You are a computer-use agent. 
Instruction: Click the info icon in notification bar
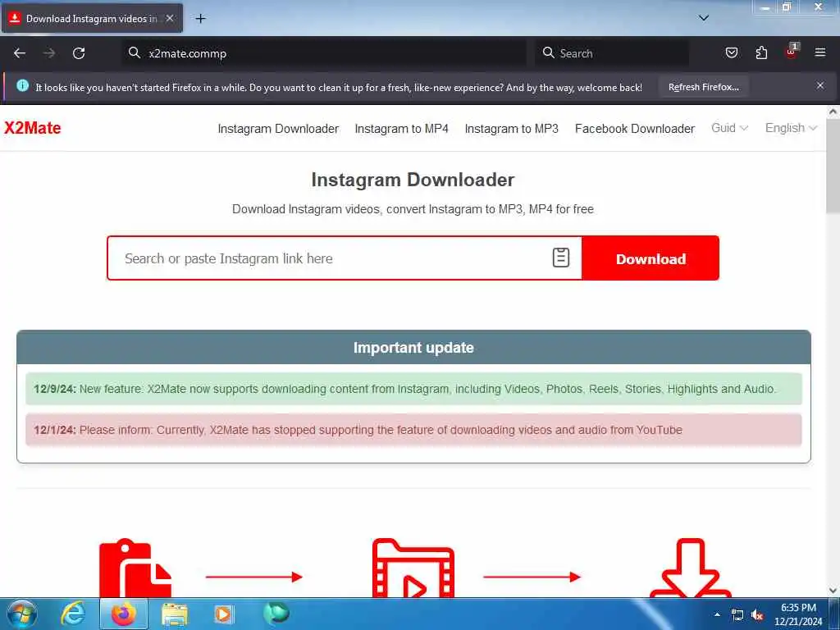point(22,85)
